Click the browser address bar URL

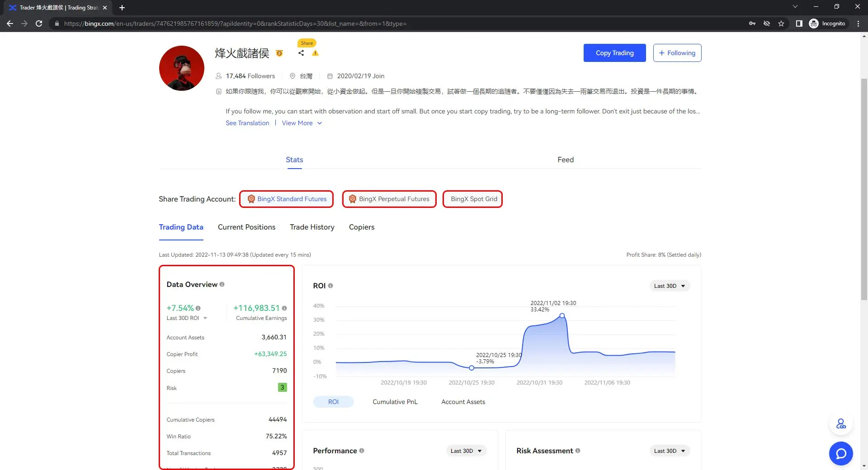click(x=235, y=23)
